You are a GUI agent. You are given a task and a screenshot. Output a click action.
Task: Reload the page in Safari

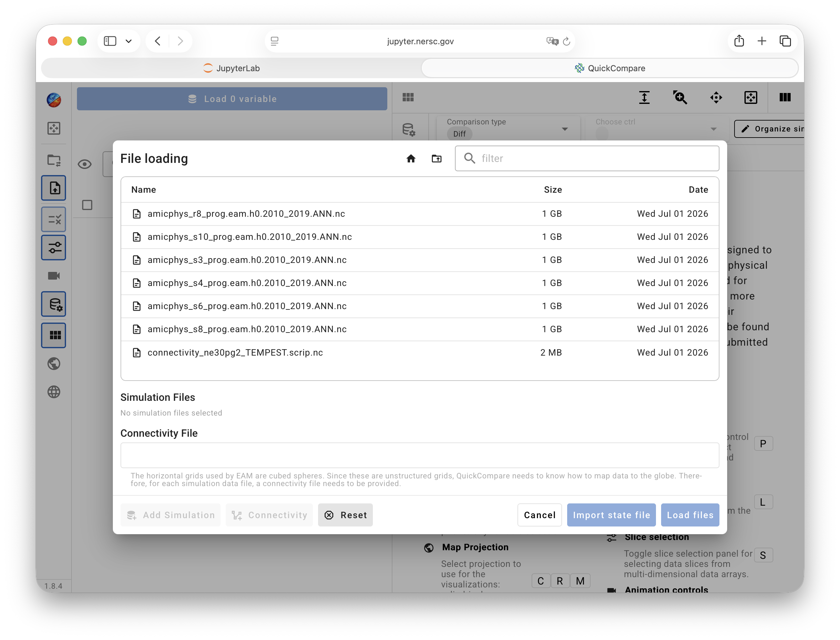(567, 41)
